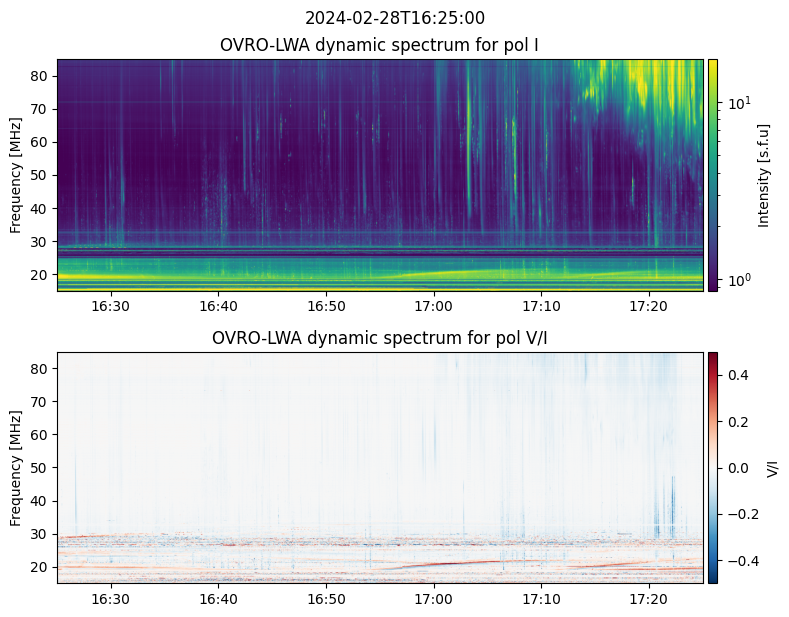Viewport: 789px width, 617px height.
Task: Click the bottom plot's Frequency [MHz] label
Action: 16,467
